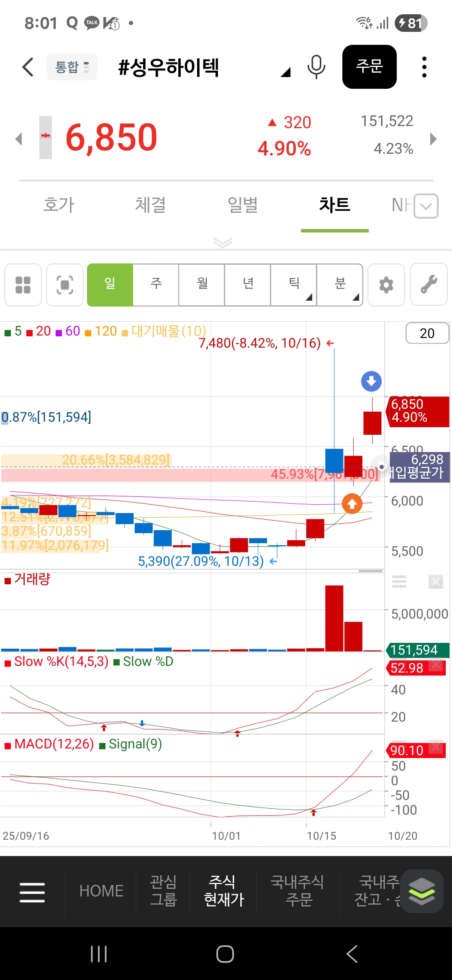Switch chart to weekly 주 period
Screen dimensions: 452x980
[x=156, y=285]
